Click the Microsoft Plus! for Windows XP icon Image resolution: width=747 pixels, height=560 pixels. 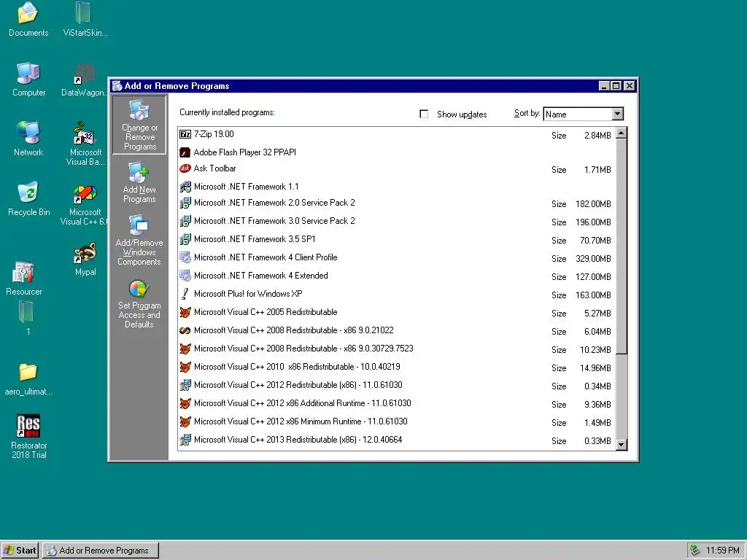click(x=185, y=294)
